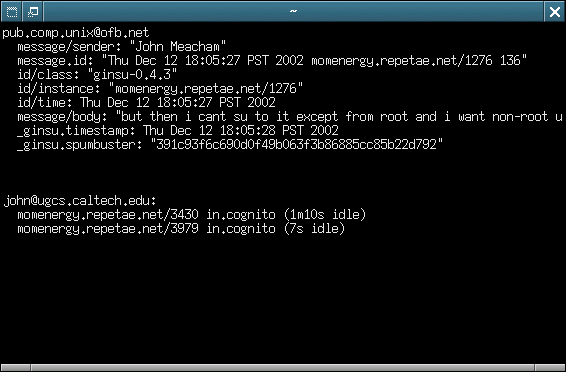Click the "ginsu-0.4.3" class value
566x372 pixels.
coord(132,75)
